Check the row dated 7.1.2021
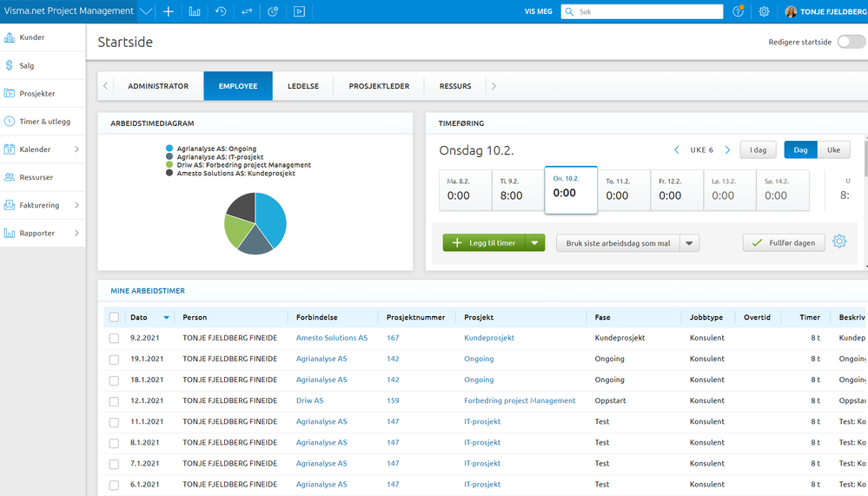 [114, 464]
